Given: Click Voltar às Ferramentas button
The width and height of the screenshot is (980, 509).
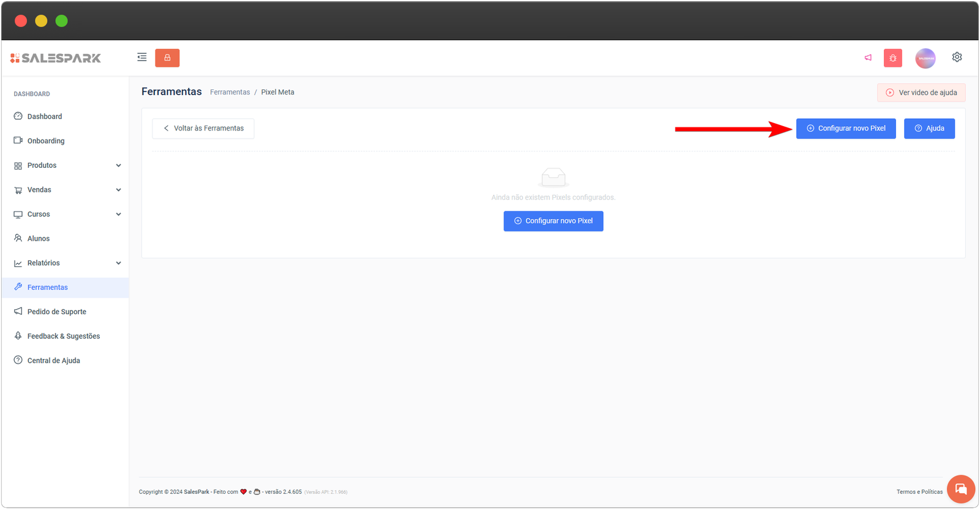Looking at the screenshot, I should [203, 129].
